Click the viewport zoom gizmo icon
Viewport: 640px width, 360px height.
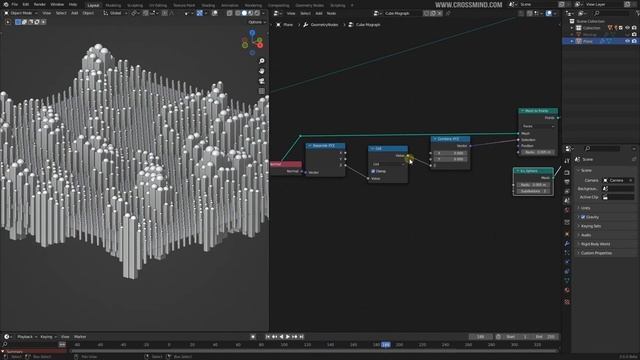click(x=262, y=61)
